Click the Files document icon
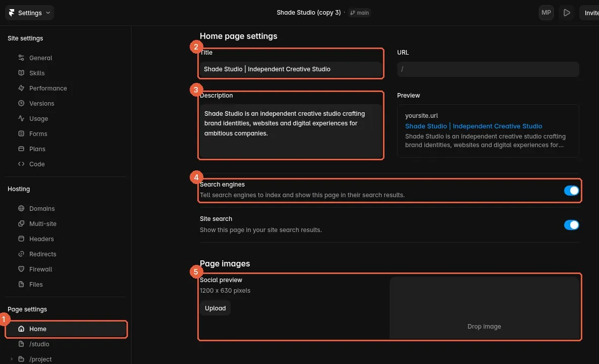 21,284
